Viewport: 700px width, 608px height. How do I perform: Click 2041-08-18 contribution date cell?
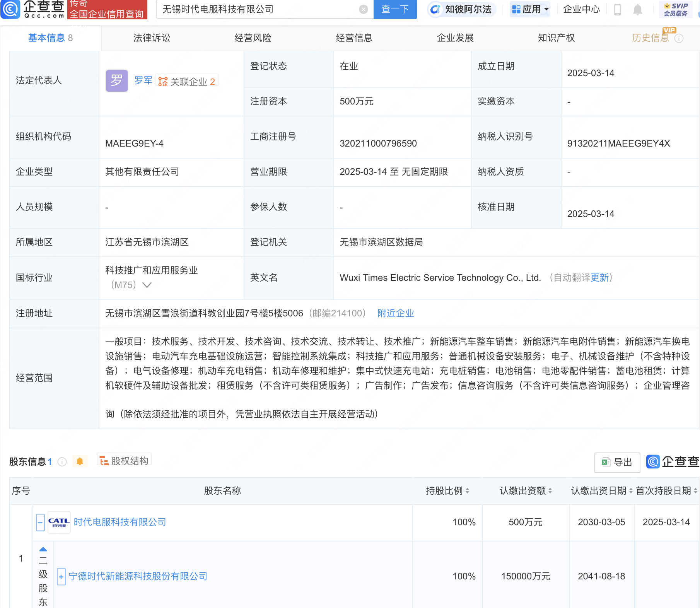601,576
